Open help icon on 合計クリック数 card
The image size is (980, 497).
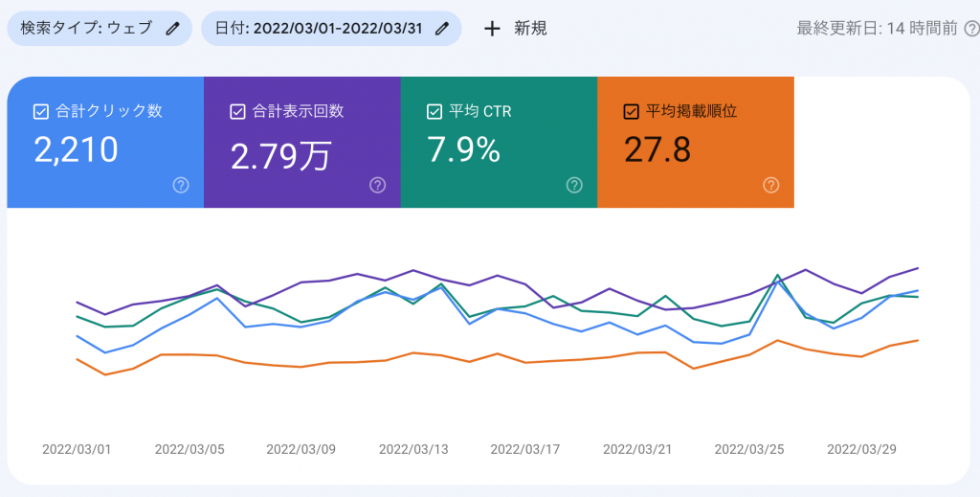coord(181,185)
